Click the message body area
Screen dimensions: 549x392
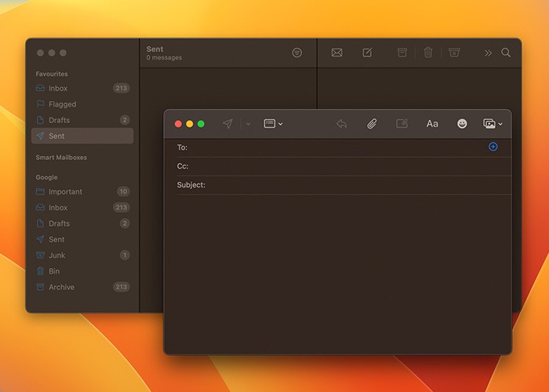337,273
